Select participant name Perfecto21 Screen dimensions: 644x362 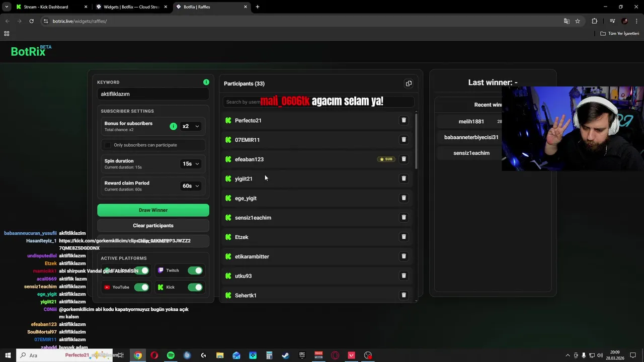pos(248,121)
